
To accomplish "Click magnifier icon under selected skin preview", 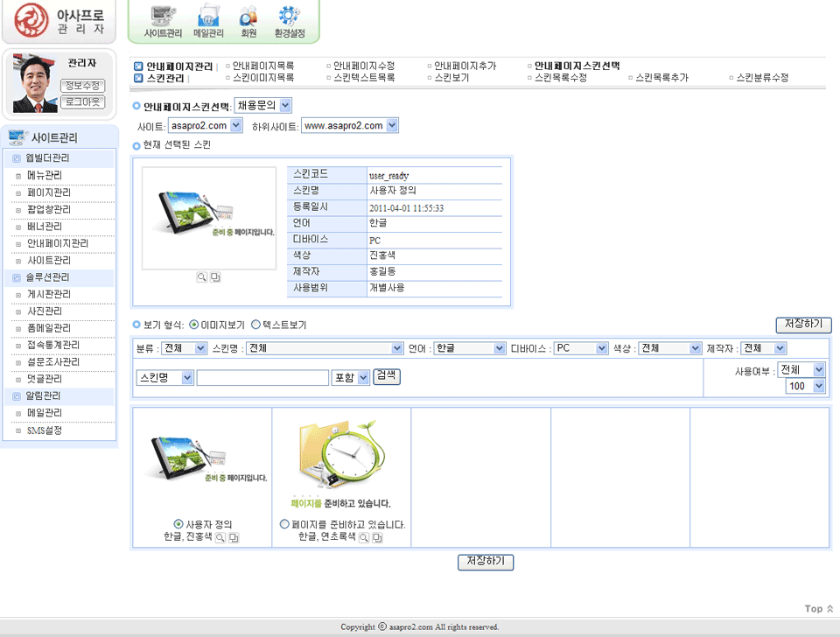I will [201, 277].
